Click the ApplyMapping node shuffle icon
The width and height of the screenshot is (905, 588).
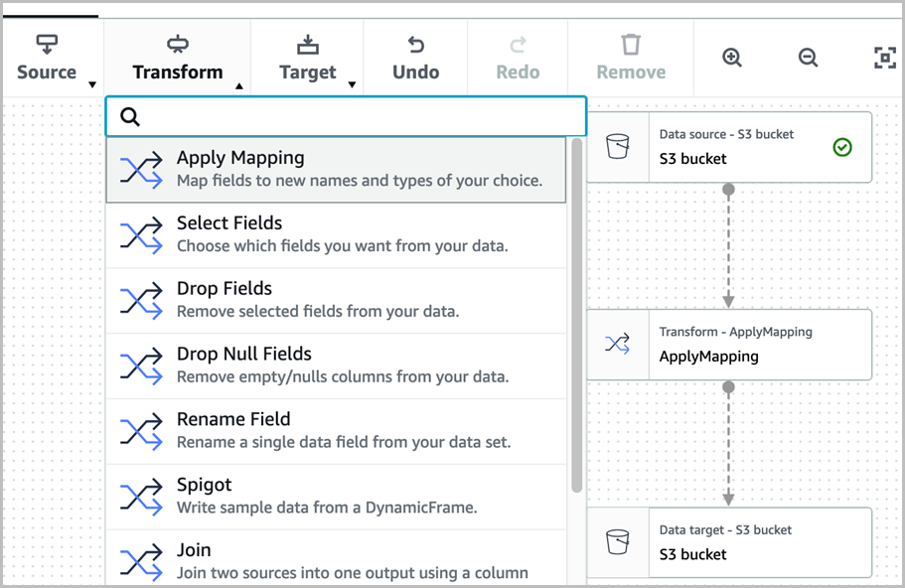point(618,344)
